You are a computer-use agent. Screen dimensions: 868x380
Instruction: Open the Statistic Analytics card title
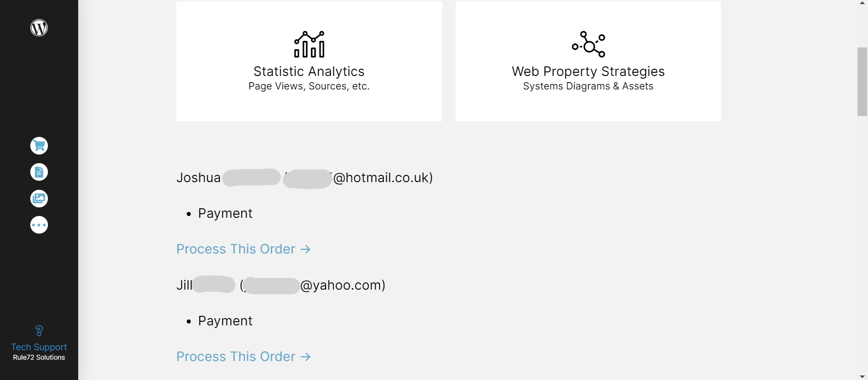pos(309,71)
